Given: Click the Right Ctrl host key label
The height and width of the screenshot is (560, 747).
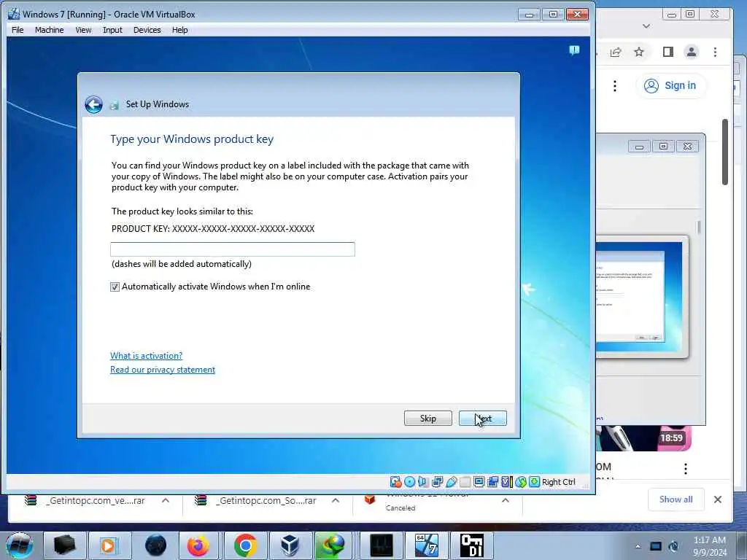Looking at the screenshot, I should [558, 482].
